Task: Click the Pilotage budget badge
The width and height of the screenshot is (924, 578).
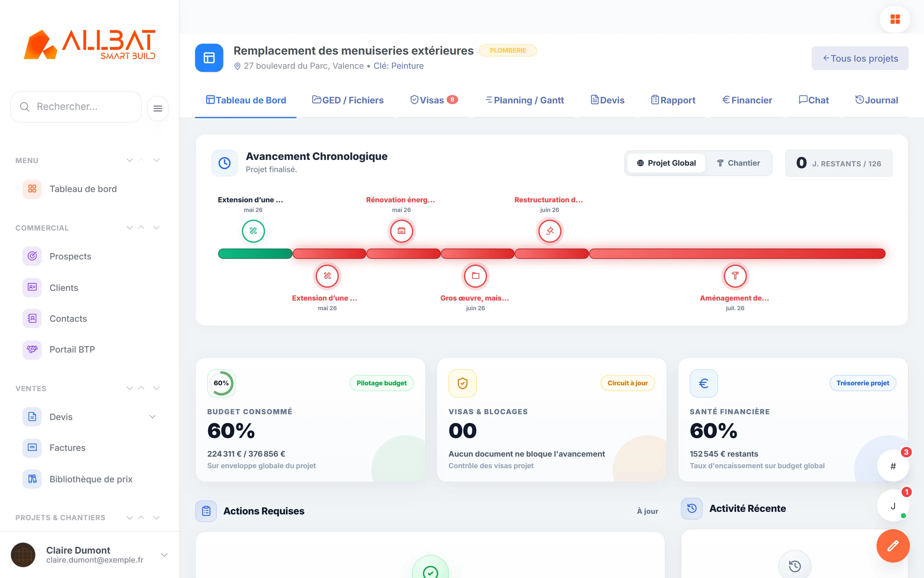Action: point(381,383)
